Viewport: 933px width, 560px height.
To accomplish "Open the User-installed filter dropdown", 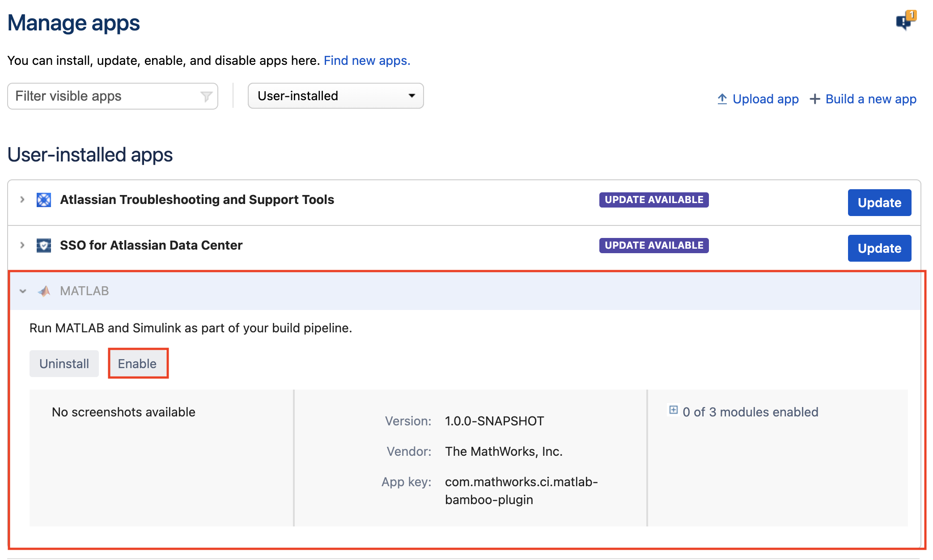I will click(335, 96).
